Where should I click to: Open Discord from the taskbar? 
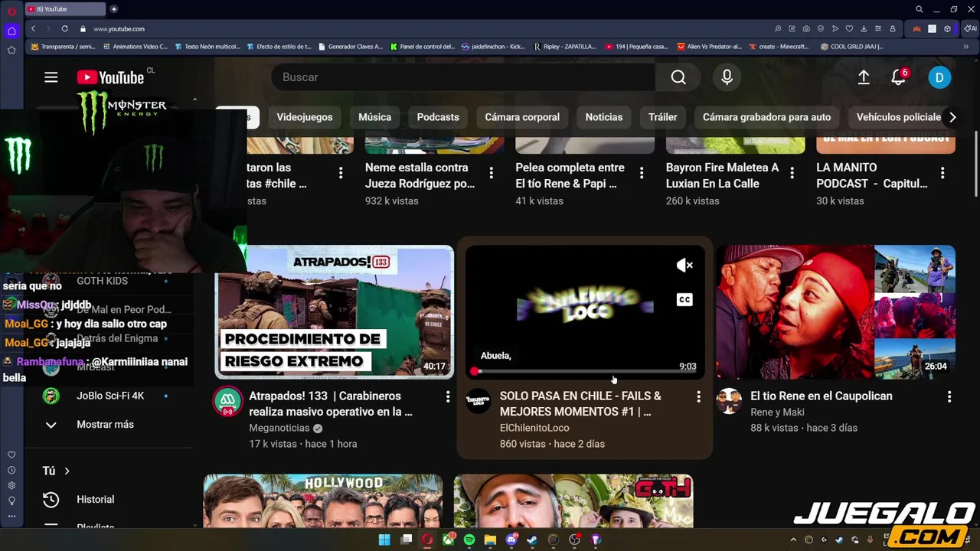[511, 540]
